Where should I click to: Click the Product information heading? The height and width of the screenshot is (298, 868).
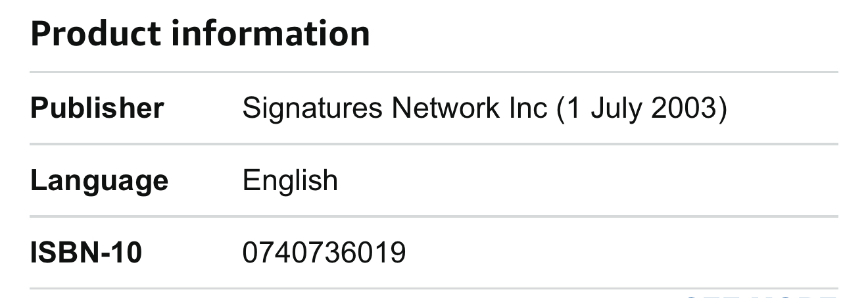click(x=200, y=34)
